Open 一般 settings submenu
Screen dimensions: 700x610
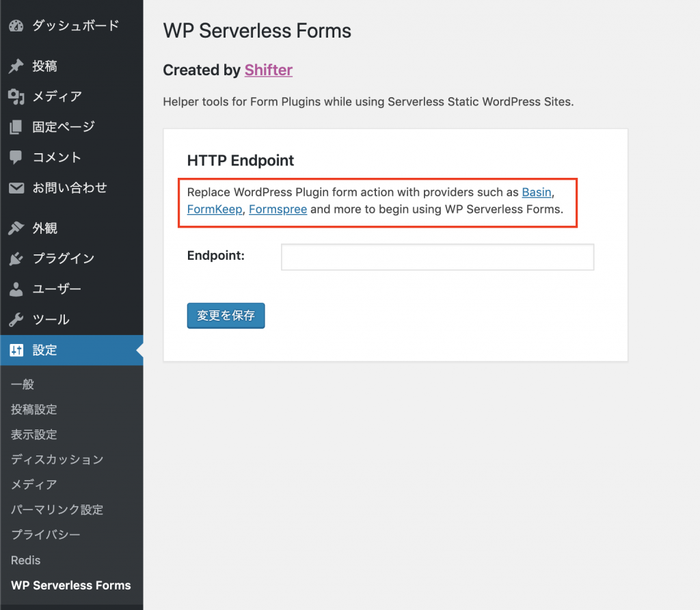[23, 384]
